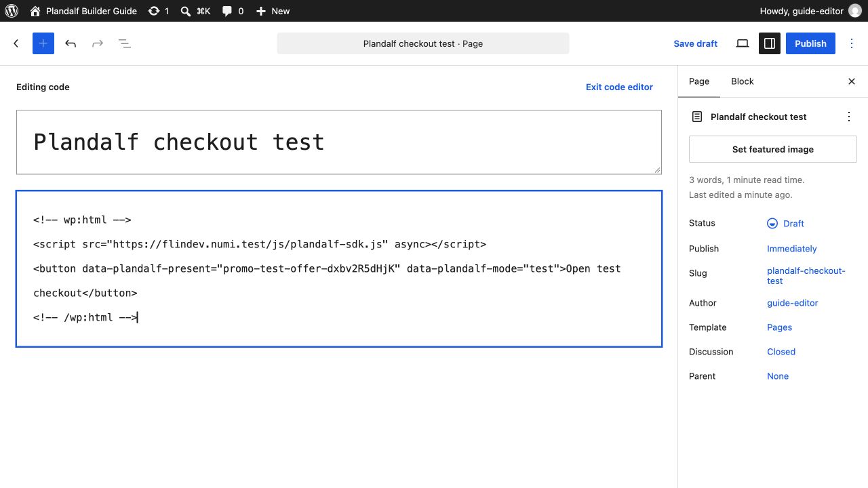Change publish date 'Immediately'
868x488 pixels.
(x=792, y=249)
